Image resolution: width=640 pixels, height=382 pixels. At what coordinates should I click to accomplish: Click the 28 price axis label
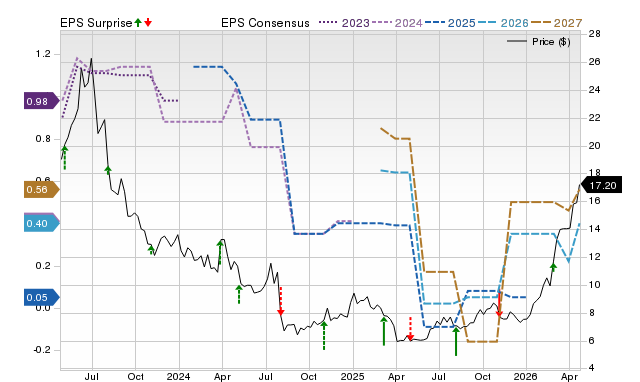tap(594, 34)
